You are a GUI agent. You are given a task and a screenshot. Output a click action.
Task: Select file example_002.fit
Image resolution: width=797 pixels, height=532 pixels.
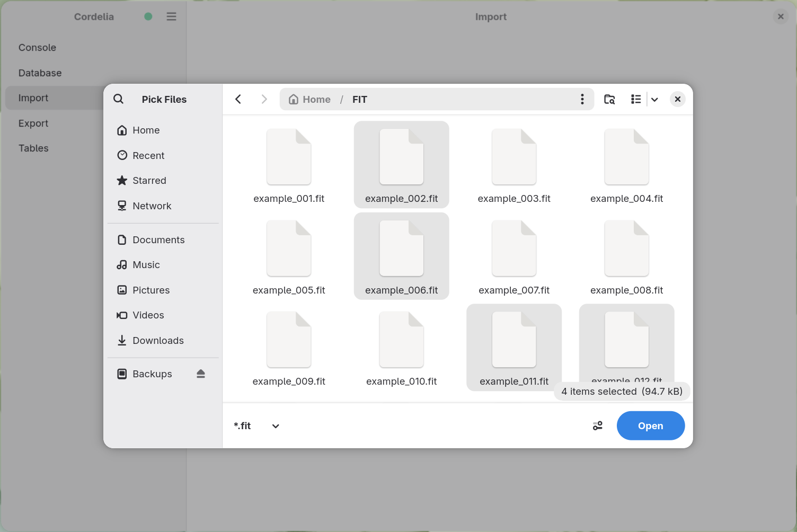click(402, 165)
